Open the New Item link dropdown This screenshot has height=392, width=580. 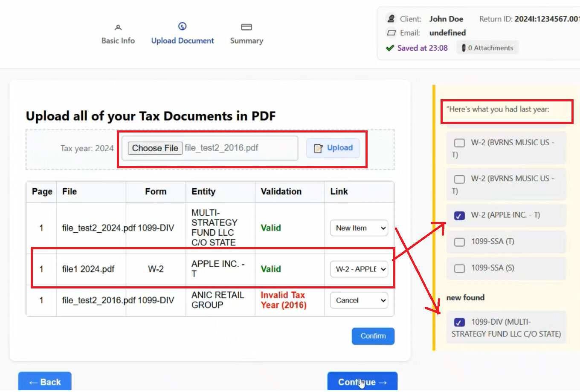pyautogui.click(x=359, y=228)
